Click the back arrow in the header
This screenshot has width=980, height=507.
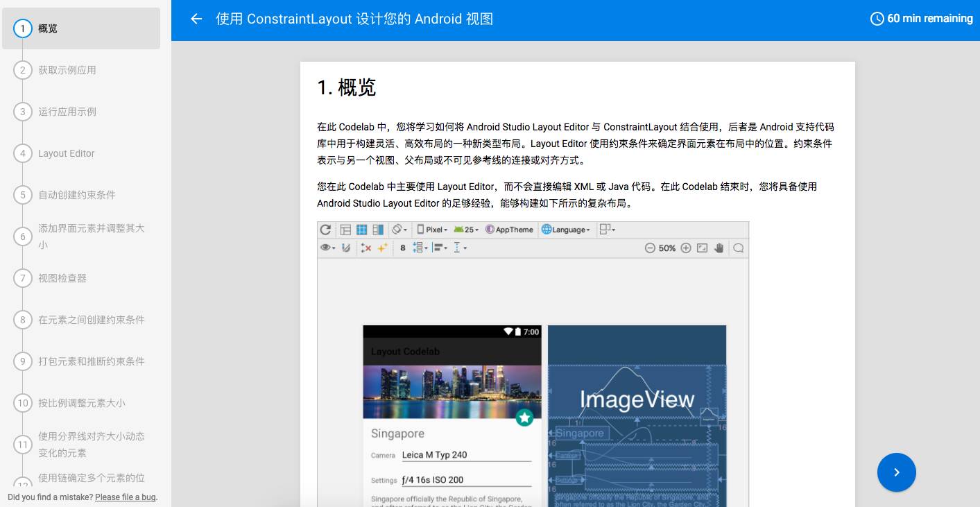[196, 19]
